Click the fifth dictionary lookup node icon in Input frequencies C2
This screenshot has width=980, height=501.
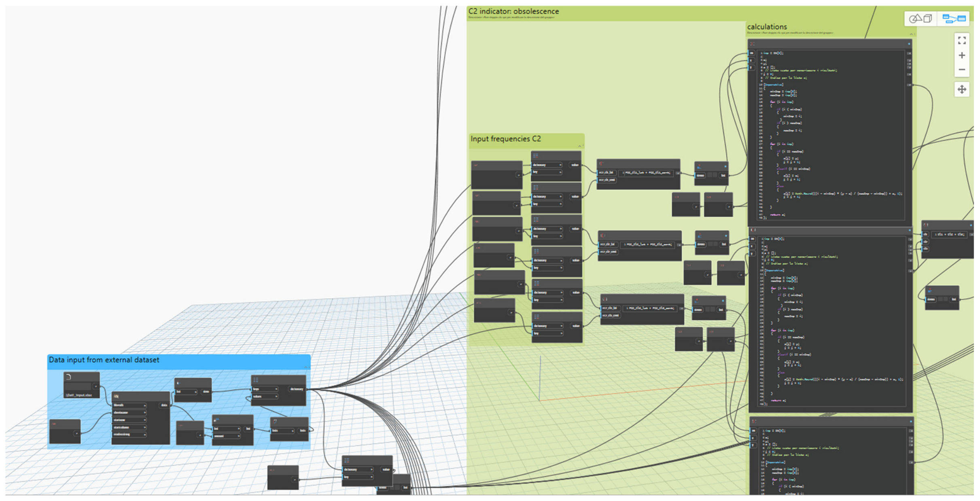pos(537,283)
